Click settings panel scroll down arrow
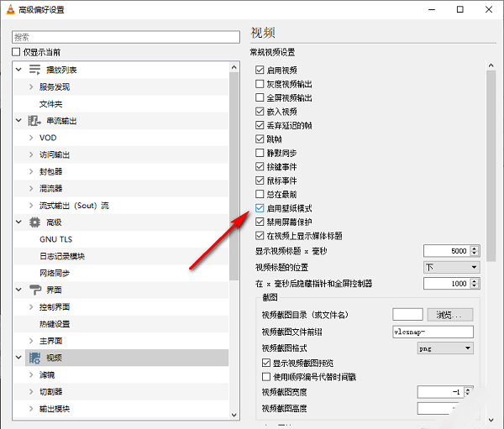504x429 pixels. pyautogui.click(x=491, y=420)
